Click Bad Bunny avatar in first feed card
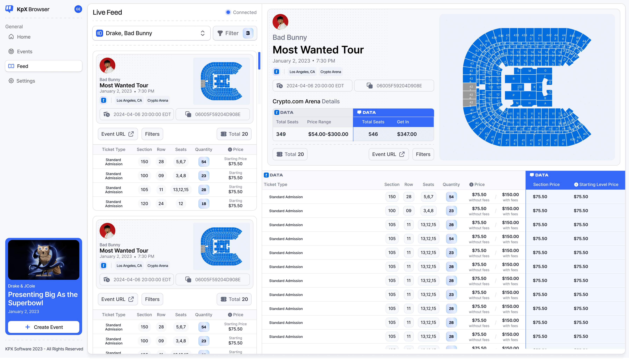This screenshot has width=629, height=364. [107, 65]
